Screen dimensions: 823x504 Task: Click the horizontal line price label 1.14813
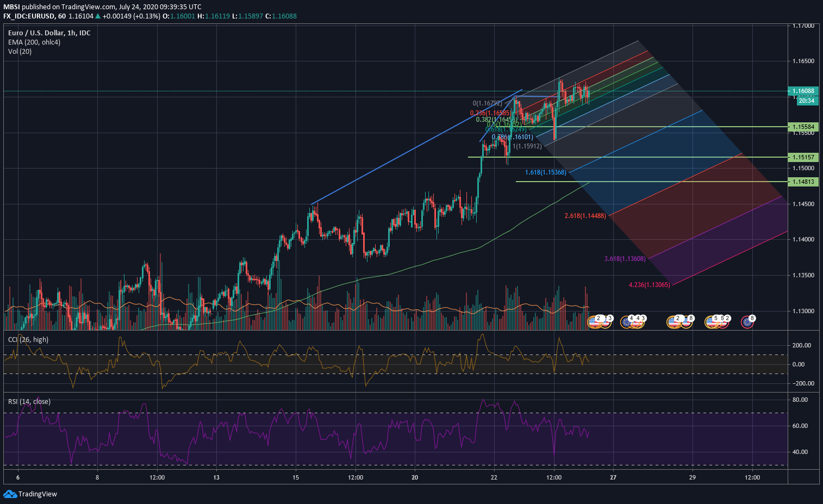(803, 182)
